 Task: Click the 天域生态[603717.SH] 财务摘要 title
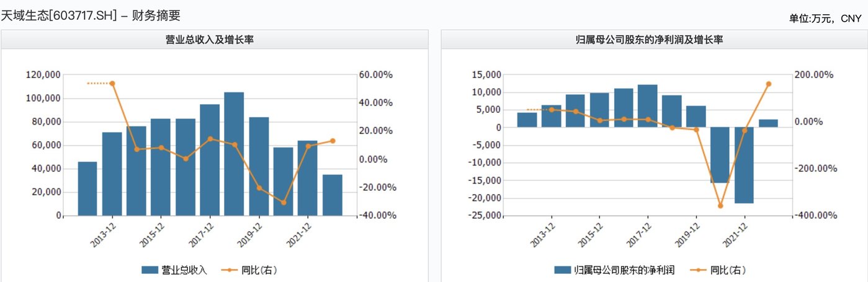pyautogui.click(x=91, y=15)
